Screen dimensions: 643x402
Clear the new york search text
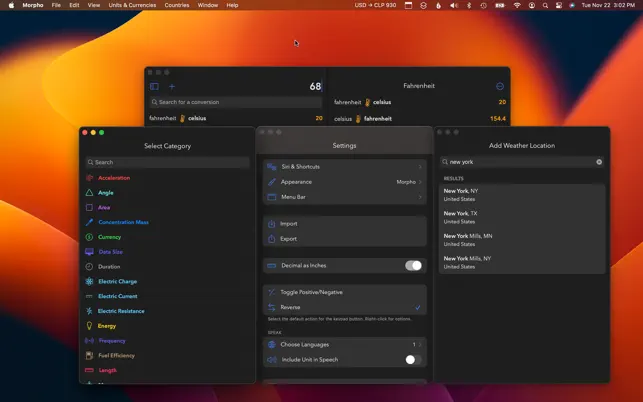[599, 162]
